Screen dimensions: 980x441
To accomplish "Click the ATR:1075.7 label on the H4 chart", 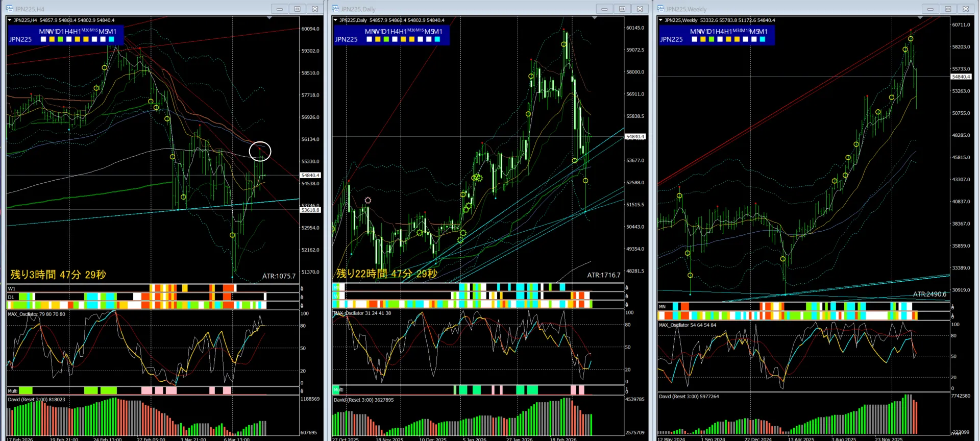I will pyautogui.click(x=279, y=276).
